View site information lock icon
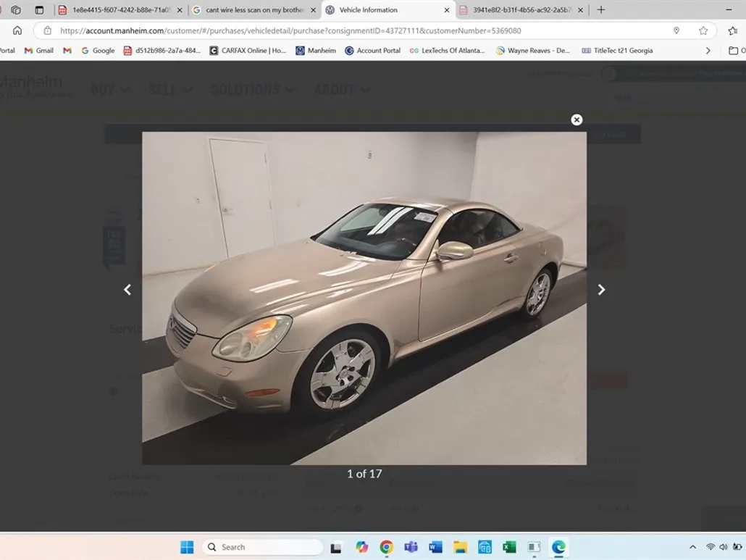Screen dimensions: 746x560 (x=48, y=30)
